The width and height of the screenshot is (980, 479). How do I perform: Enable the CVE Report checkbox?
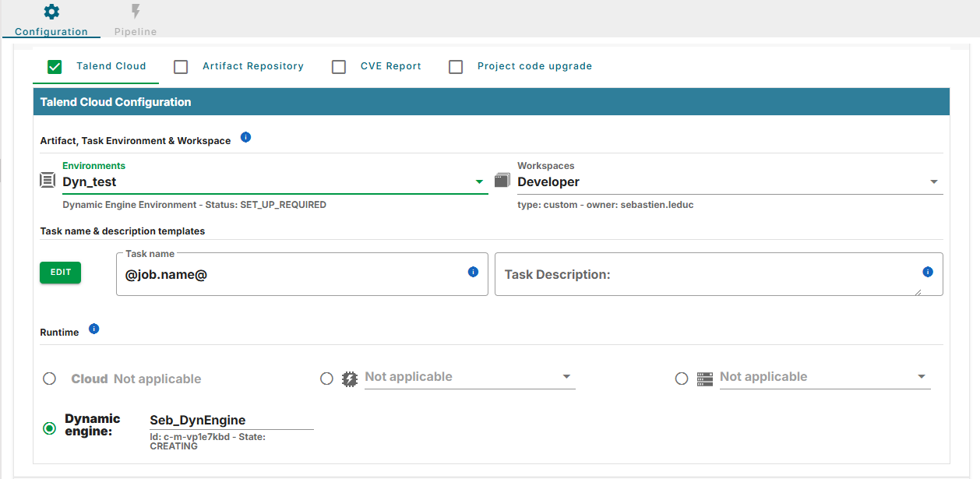coord(339,67)
